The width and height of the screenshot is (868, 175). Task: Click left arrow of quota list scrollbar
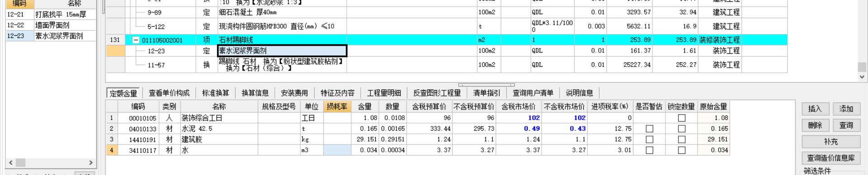11,162
